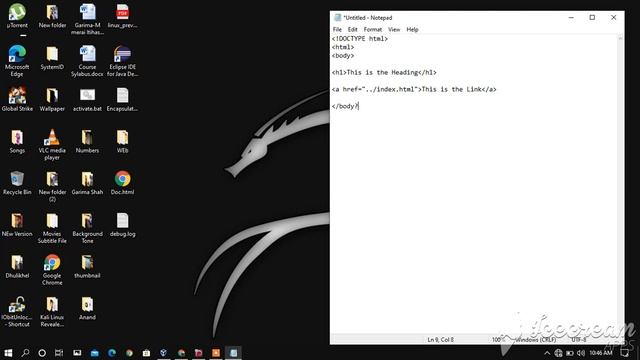Select the linux_prev PDF file icon
640x360 pixels.
122,16
